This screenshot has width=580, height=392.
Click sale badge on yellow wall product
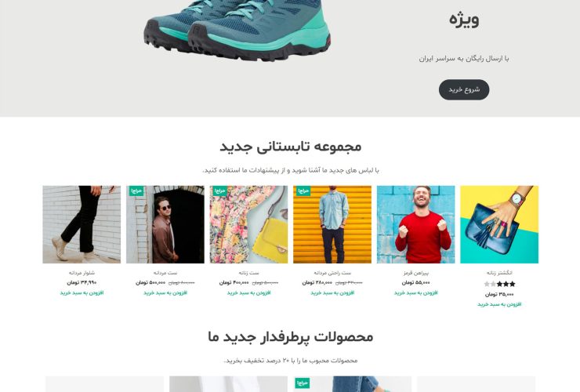tap(303, 191)
